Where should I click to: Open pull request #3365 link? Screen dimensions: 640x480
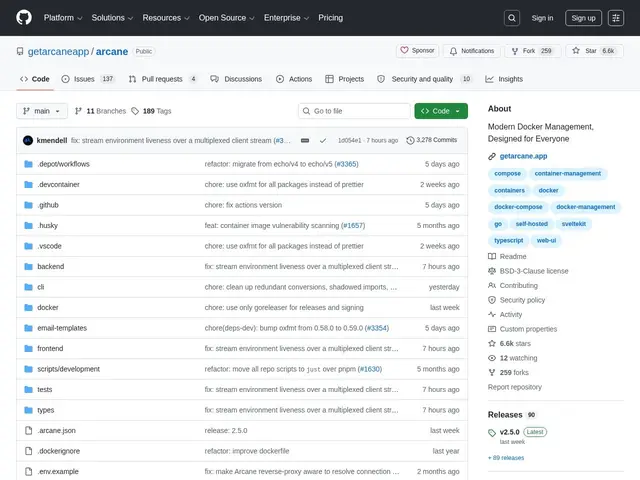click(x=346, y=164)
